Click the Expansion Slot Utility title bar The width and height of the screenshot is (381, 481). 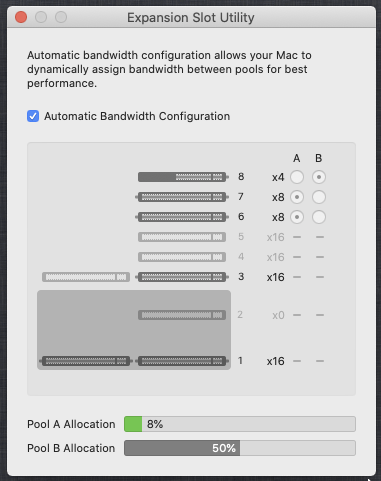point(191,17)
